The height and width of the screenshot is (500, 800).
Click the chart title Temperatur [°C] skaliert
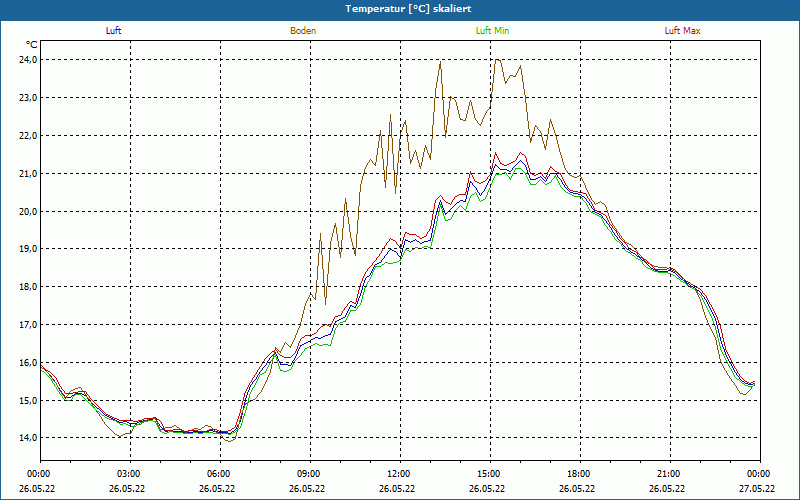coord(408,9)
